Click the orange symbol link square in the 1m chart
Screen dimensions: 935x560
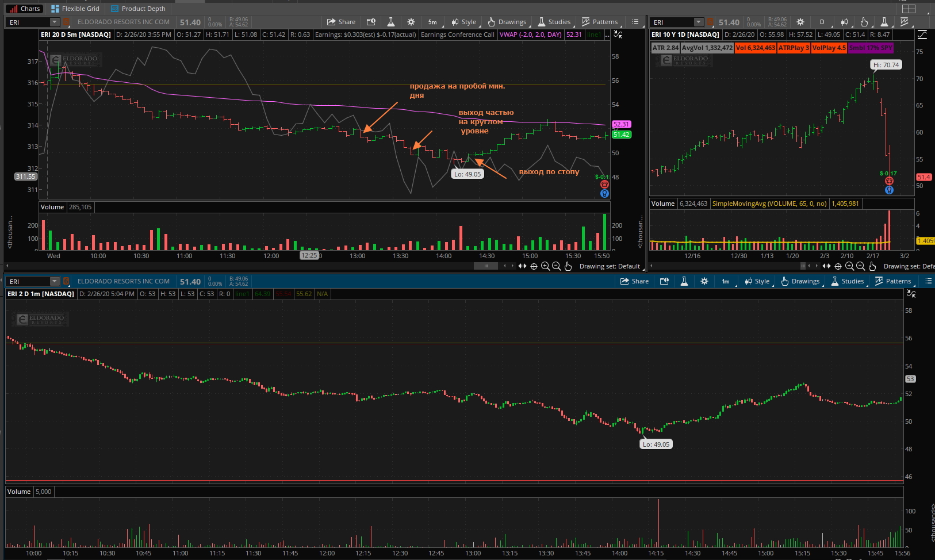tap(66, 281)
